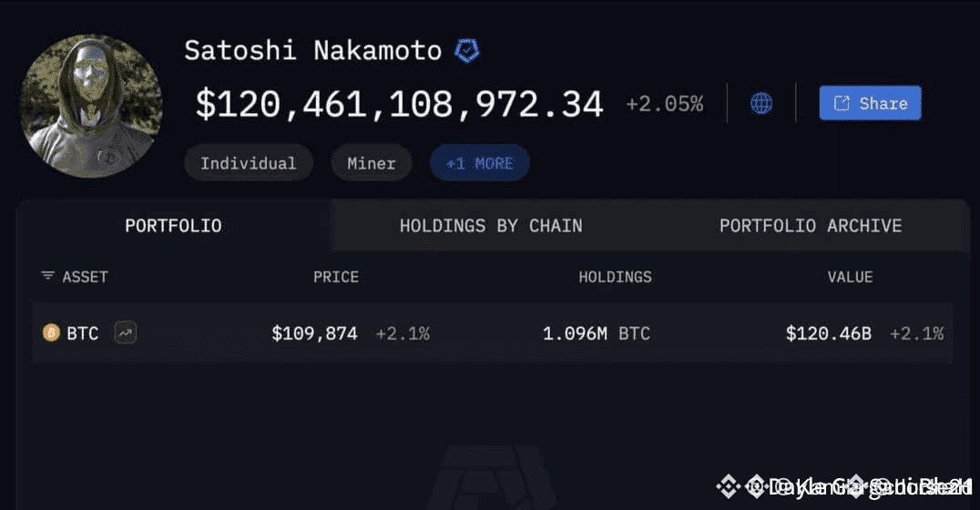
Task: Click the Satoshi Nakamoto name heading
Action: (313, 51)
